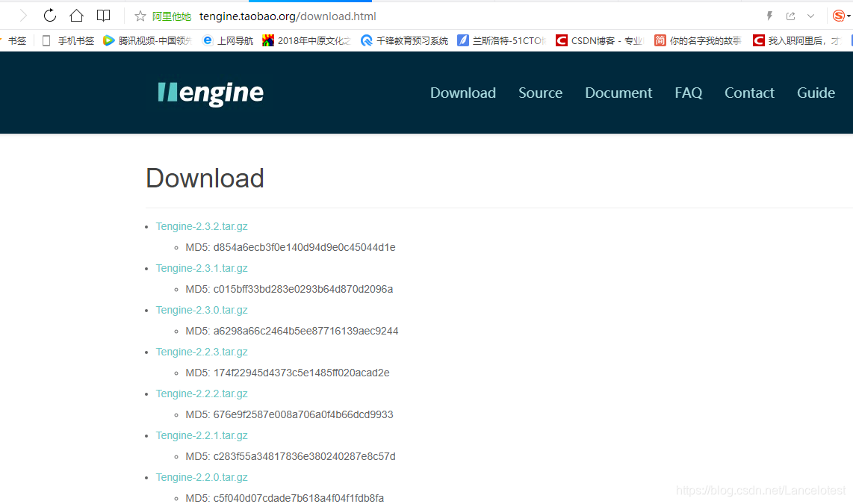Image resolution: width=853 pixels, height=504 pixels.
Task: Open the Guide nav item
Action: tap(816, 93)
